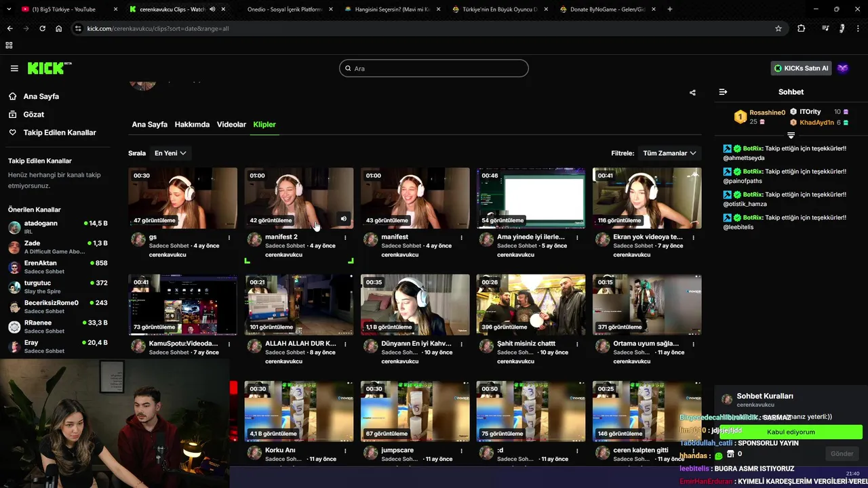Open turgutuc recommended channel
Viewport: 868px width, 488px height.
[58, 287]
